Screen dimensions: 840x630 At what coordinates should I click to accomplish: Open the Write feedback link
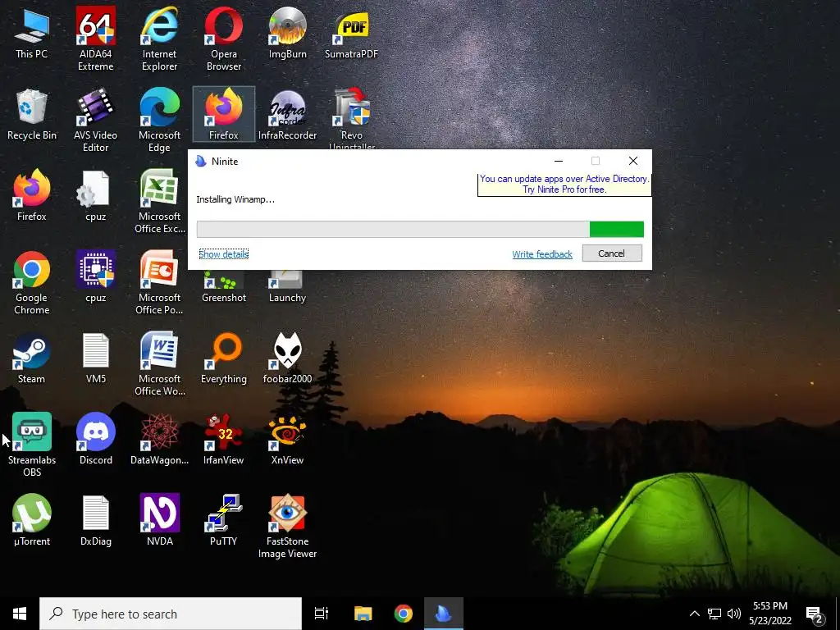pos(542,254)
